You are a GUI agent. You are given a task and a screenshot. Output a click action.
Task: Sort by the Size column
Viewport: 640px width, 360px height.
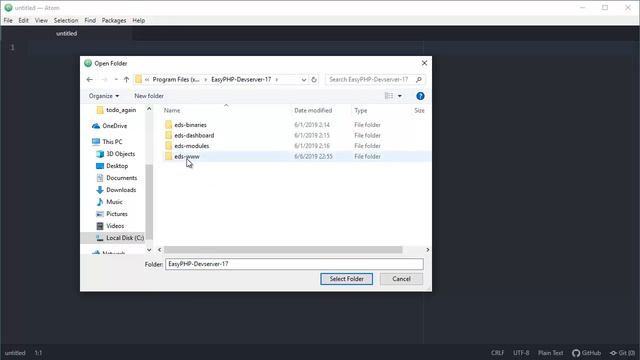click(x=419, y=111)
